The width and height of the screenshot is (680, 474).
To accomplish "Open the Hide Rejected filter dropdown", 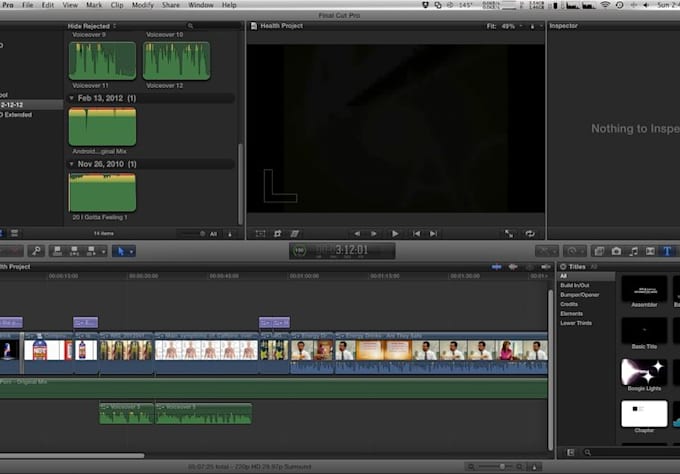I will [x=92, y=26].
